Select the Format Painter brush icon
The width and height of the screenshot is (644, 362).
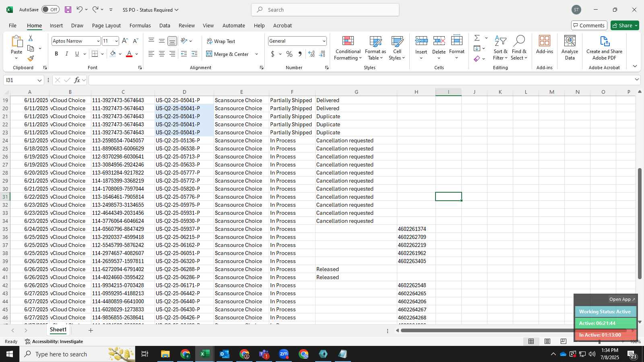pos(31,59)
